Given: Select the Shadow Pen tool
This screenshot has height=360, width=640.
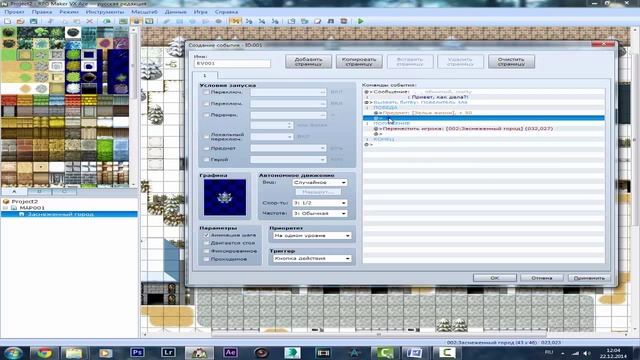Looking at the screenshot, I should coord(218,21).
